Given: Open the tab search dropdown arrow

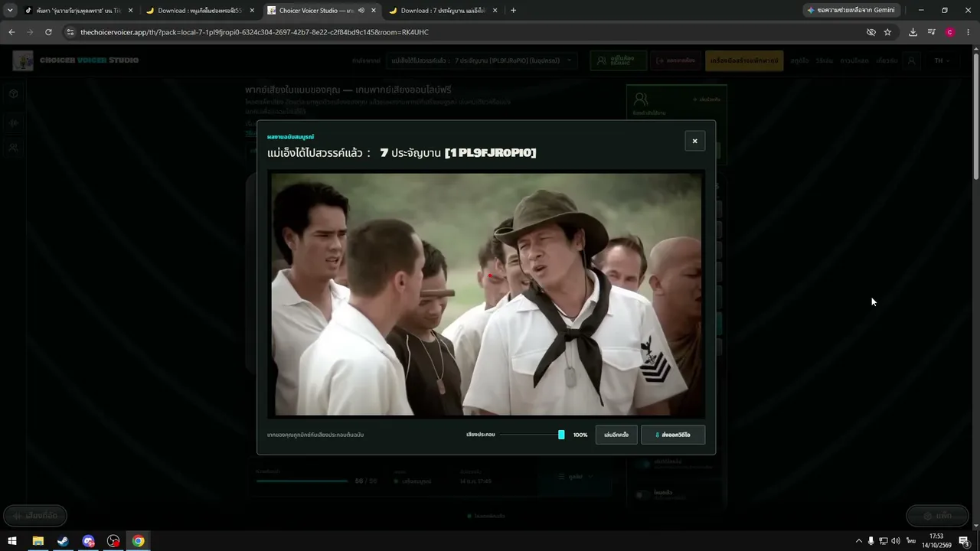Looking at the screenshot, I should click(x=10, y=11).
